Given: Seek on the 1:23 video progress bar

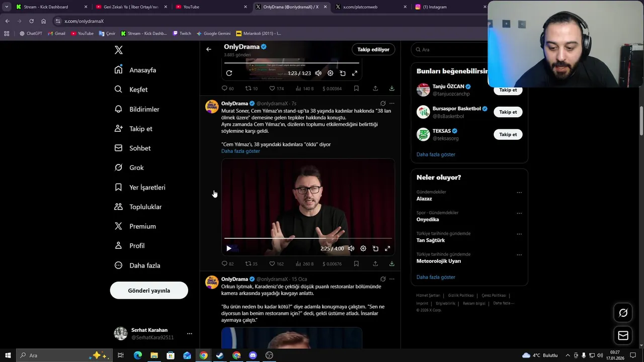Looking at the screenshot, I should point(292,63).
